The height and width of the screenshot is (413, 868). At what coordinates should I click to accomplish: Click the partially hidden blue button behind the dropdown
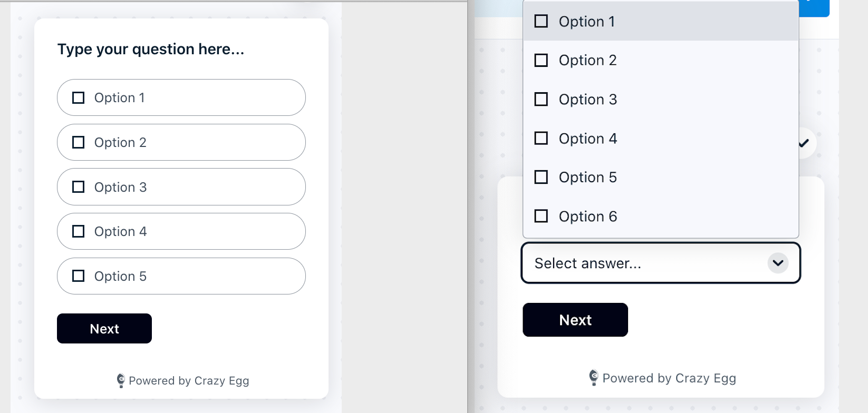[814, 8]
